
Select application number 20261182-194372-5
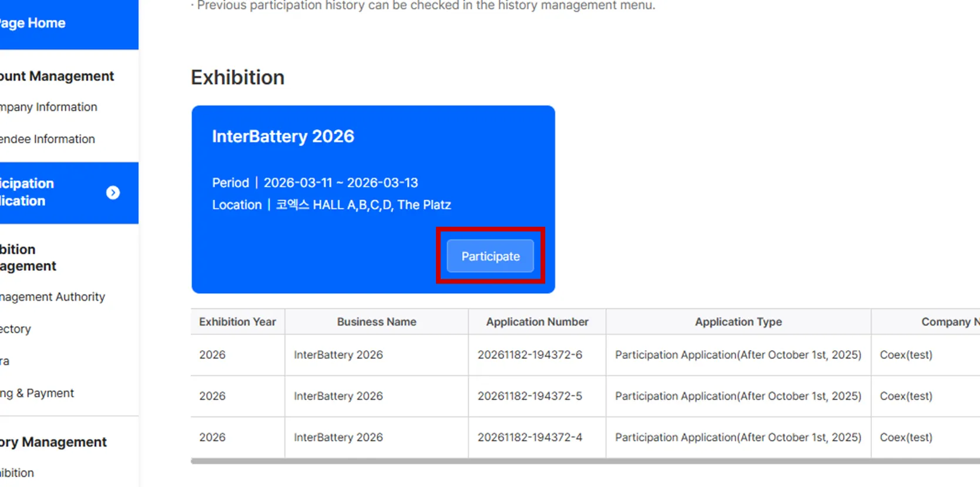pyautogui.click(x=530, y=396)
